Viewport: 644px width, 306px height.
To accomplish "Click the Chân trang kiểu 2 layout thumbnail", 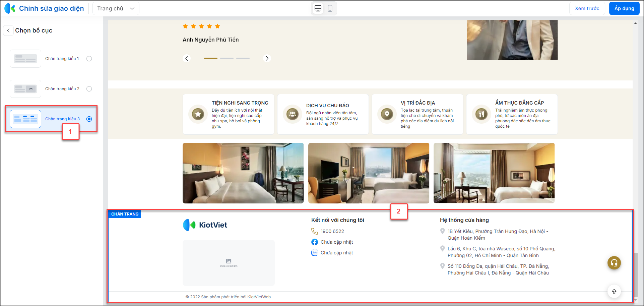I will coord(25,89).
